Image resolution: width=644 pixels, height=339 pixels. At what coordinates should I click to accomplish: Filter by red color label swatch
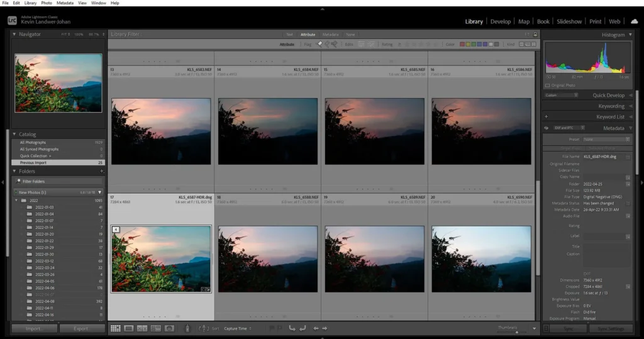[463, 44]
